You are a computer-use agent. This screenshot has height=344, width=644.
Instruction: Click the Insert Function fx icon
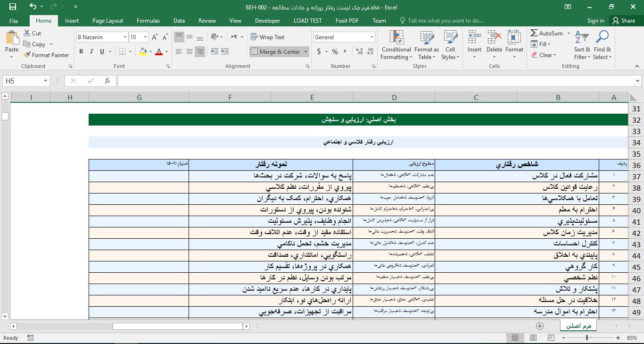pos(107,81)
